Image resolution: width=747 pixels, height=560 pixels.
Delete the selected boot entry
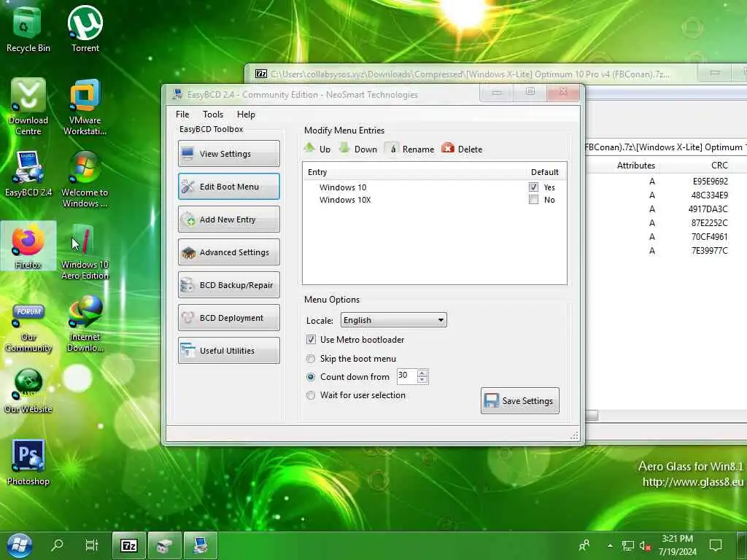pos(462,149)
